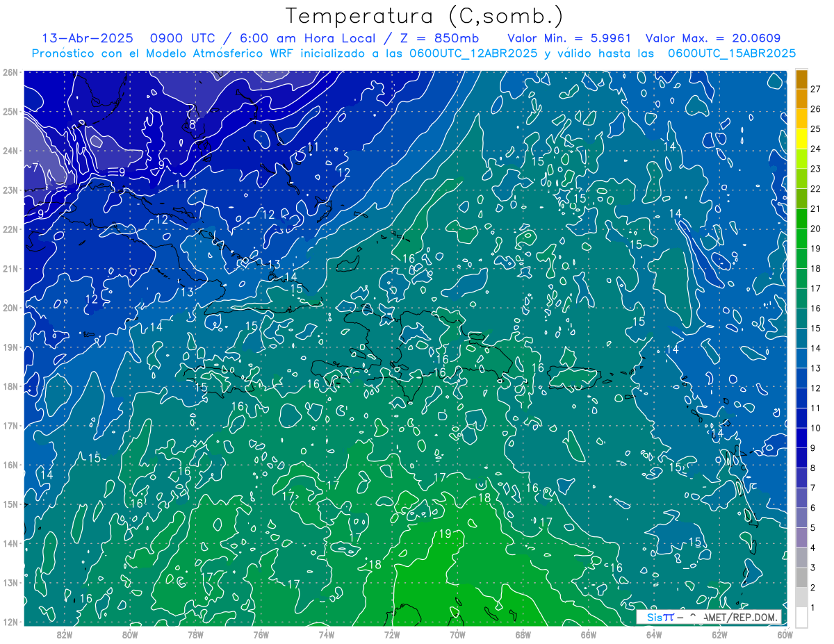The image size is (834, 644).
Task: Click the '76W' longitude axis label
Action: tap(261, 634)
